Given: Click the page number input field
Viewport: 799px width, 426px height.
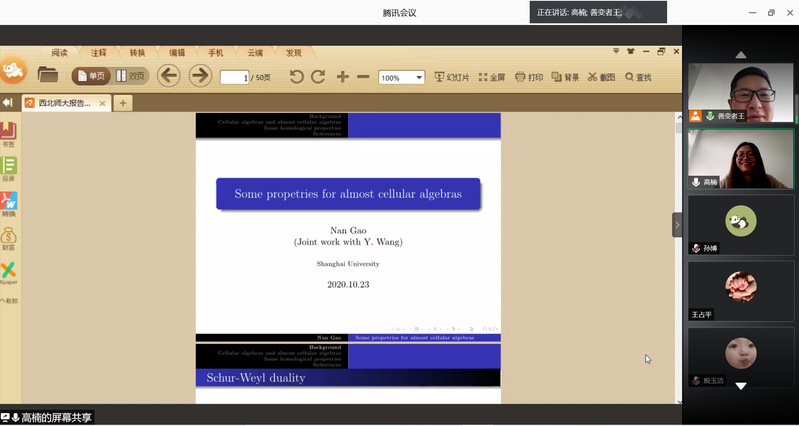Looking at the screenshot, I should (233, 77).
